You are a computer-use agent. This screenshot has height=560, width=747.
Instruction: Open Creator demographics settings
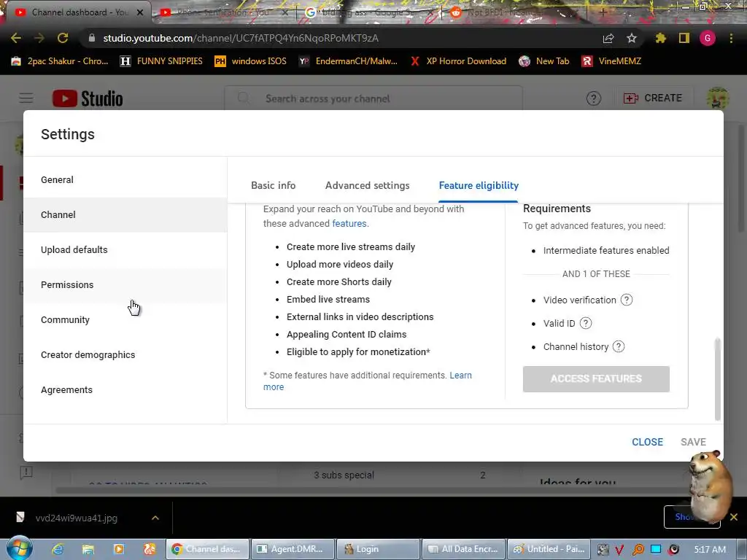[125, 355]
